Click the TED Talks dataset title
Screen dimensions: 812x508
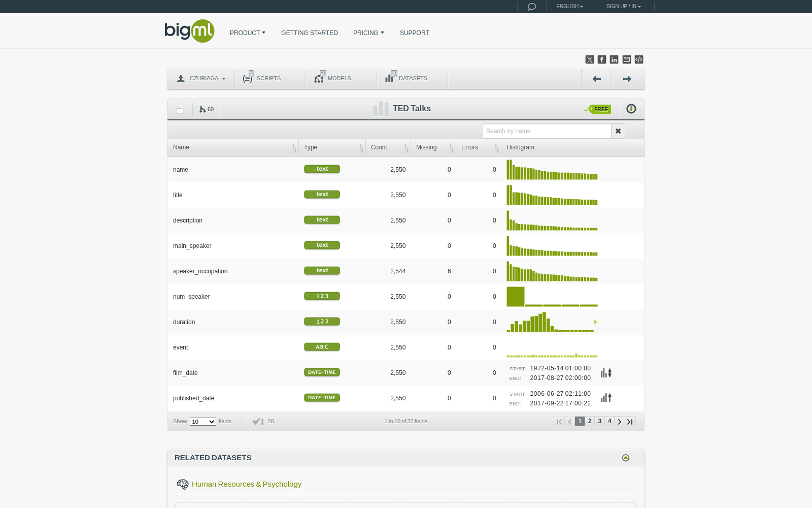412,109
